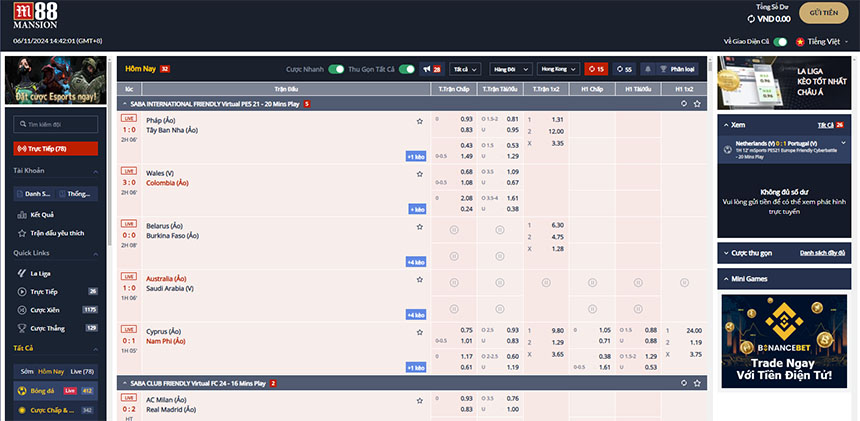Click the red Trực Tiếp (78) button
Screen dimensions: 860x421
tap(56, 148)
